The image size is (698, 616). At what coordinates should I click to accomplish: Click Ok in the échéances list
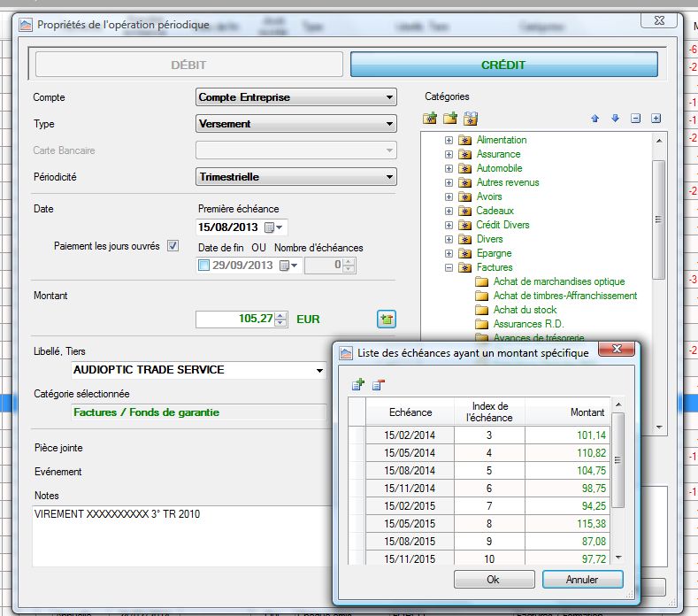(x=493, y=580)
